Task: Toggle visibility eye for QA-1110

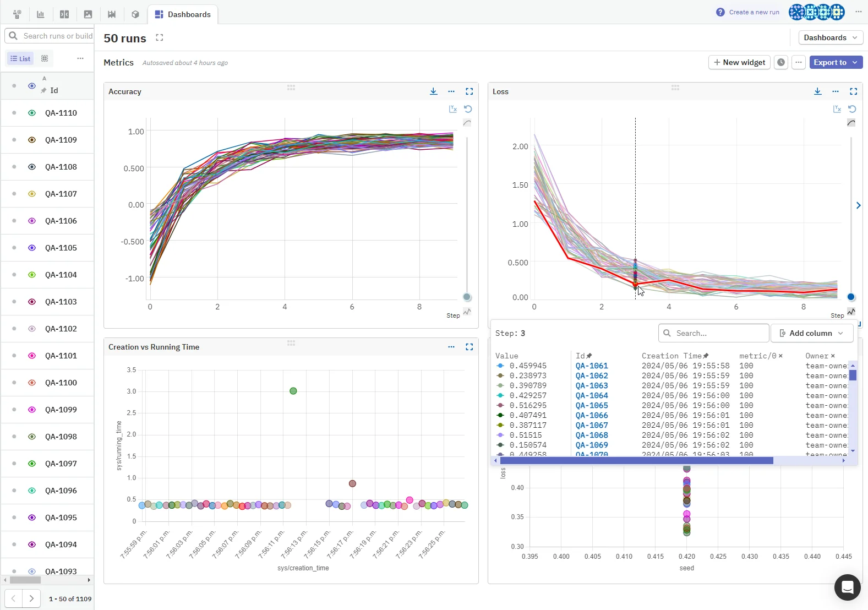Action: point(32,113)
